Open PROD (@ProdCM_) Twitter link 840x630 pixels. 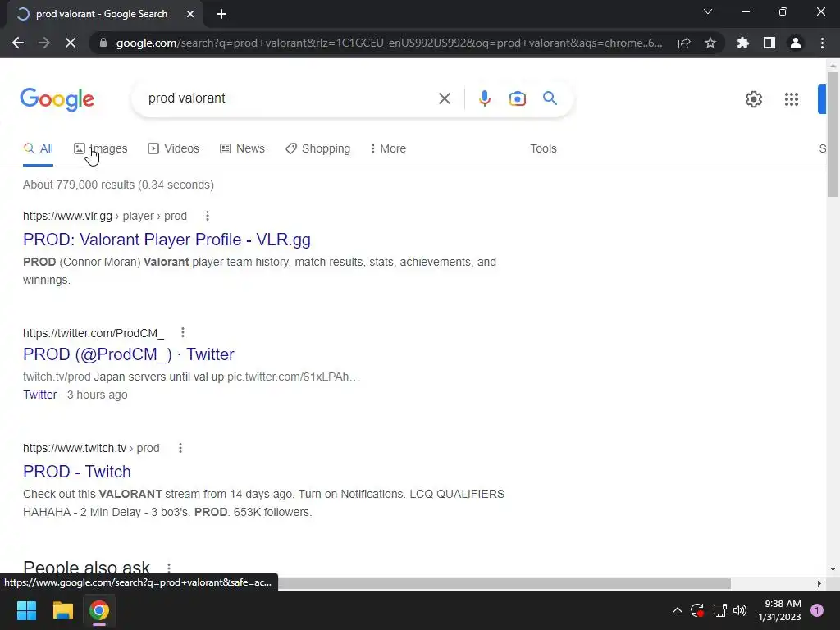coord(129,354)
